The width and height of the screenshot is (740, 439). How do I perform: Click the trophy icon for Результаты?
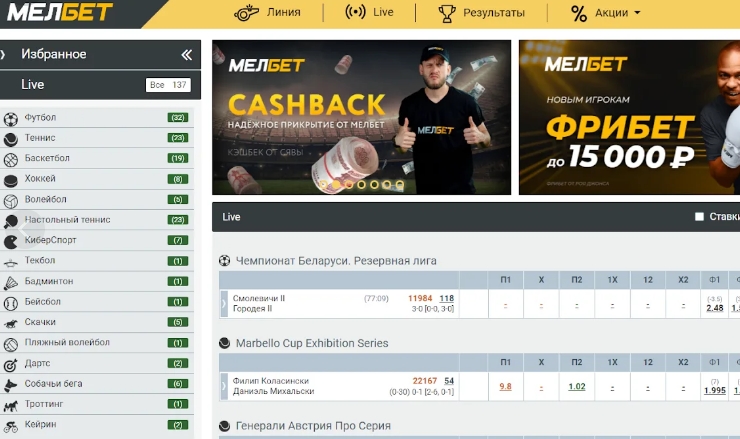coord(446,14)
